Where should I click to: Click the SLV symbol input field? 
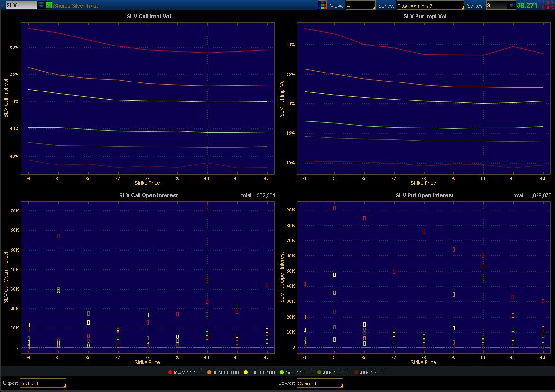pyautogui.click(x=22, y=5)
